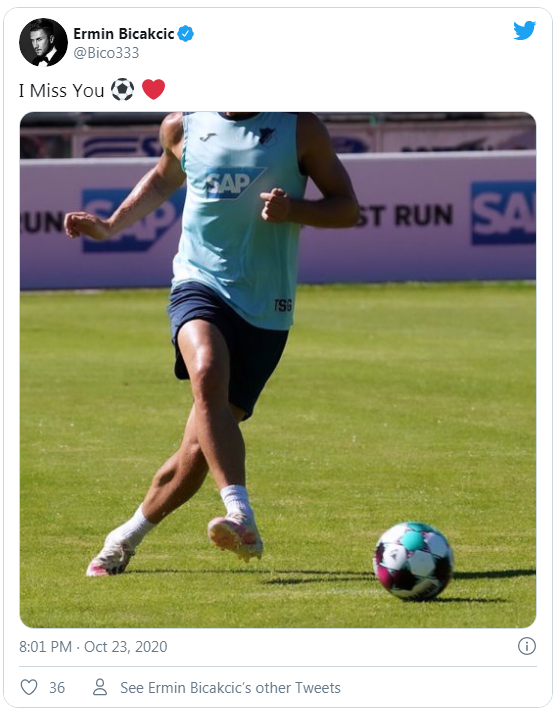Viewport: 558px width, 711px height.
Task: Click the red heart emoji in tweet
Action: pos(154,89)
